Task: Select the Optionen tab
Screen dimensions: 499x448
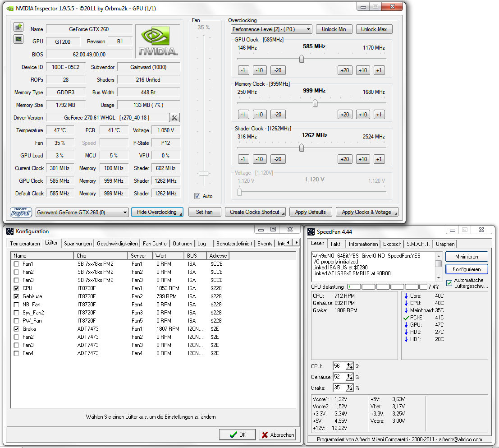Action: pos(183,244)
